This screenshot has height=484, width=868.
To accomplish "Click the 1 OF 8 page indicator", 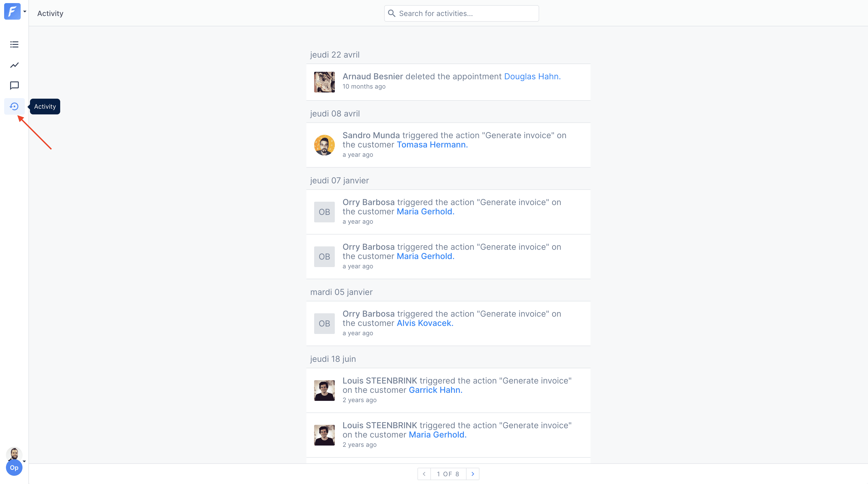I will click(448, 474).
